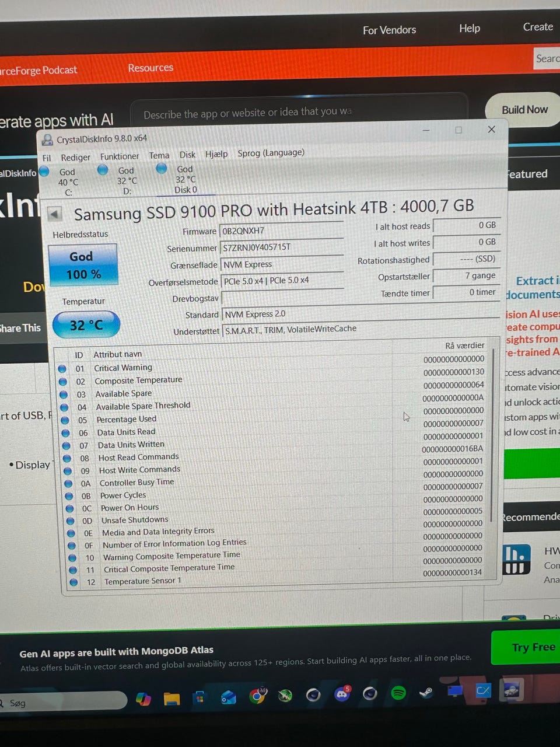Open the Disk menu
560x747 pixels.
point(187,155)
